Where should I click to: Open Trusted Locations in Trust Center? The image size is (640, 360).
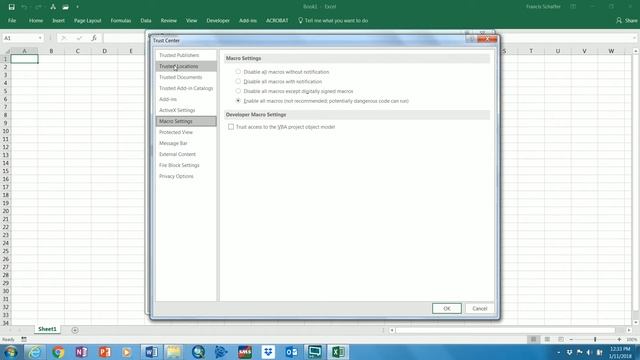click(186, 66)
